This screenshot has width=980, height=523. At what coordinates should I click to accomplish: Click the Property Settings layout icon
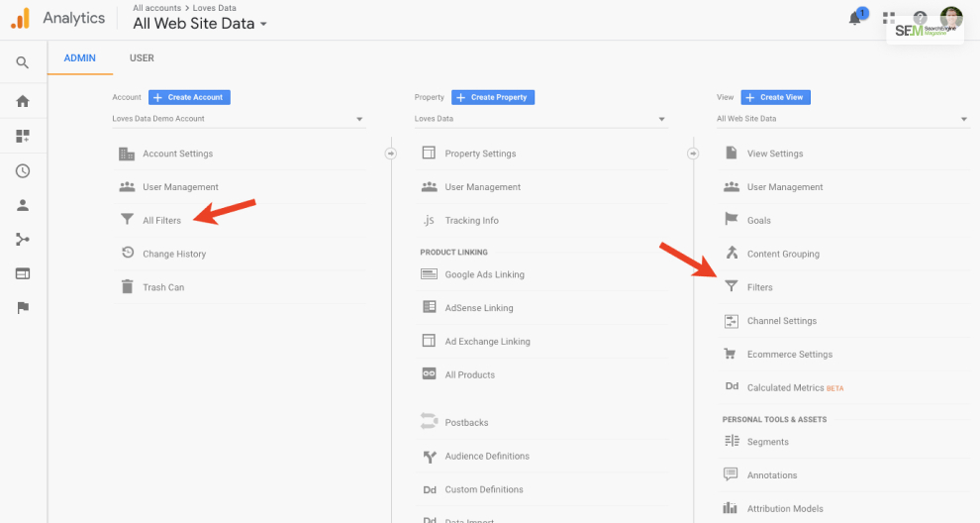pos(429,153)
